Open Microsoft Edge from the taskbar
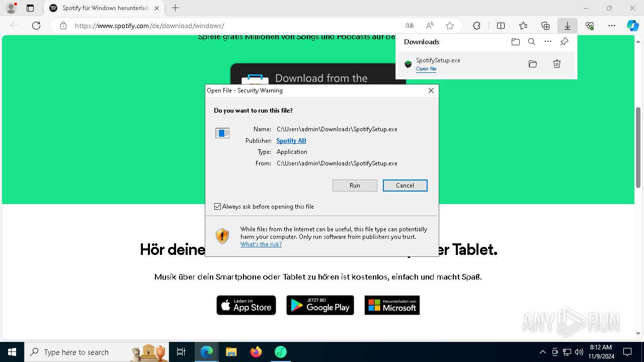The image size is (644, 362). coord(207,352)
